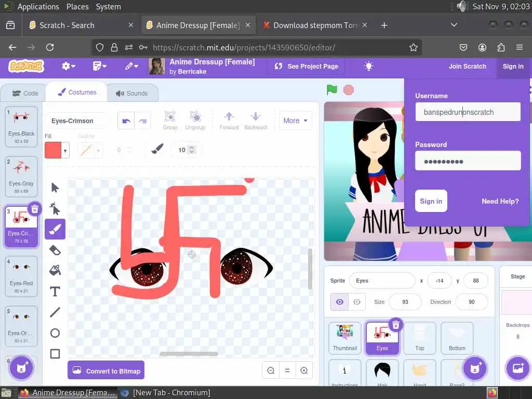
Task: Delete the Eyes sprite
Action: coord(395,325)
